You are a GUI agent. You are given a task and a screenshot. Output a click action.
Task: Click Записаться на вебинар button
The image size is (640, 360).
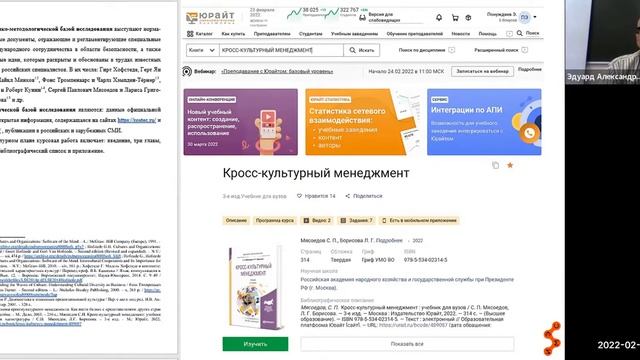pos(482,71)
